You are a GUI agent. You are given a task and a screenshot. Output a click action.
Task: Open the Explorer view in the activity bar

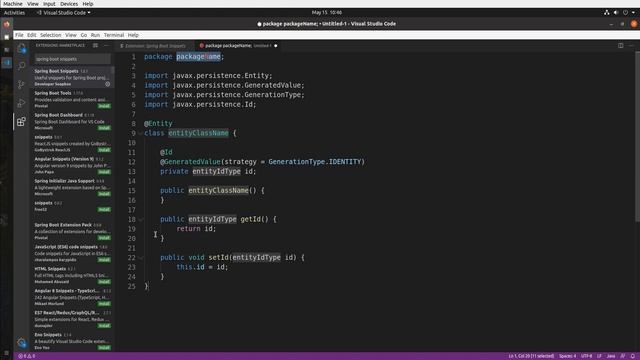pyautogui.click(x=22, y=49)
